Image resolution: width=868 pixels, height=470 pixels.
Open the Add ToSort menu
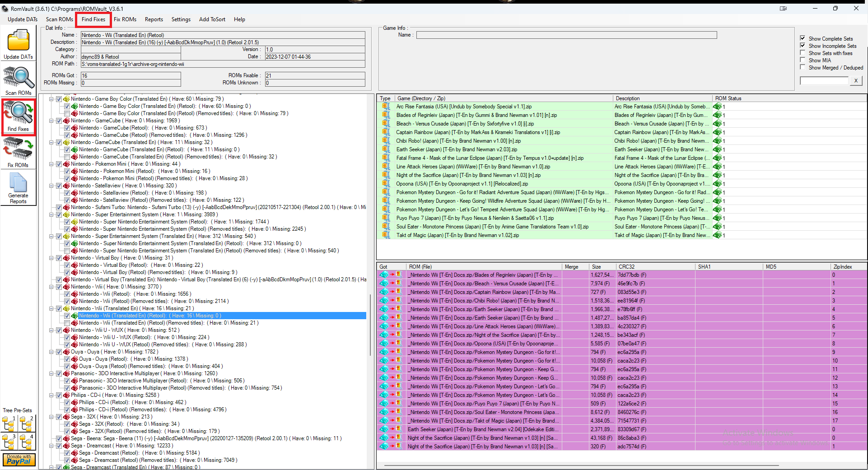pos(212,19)
